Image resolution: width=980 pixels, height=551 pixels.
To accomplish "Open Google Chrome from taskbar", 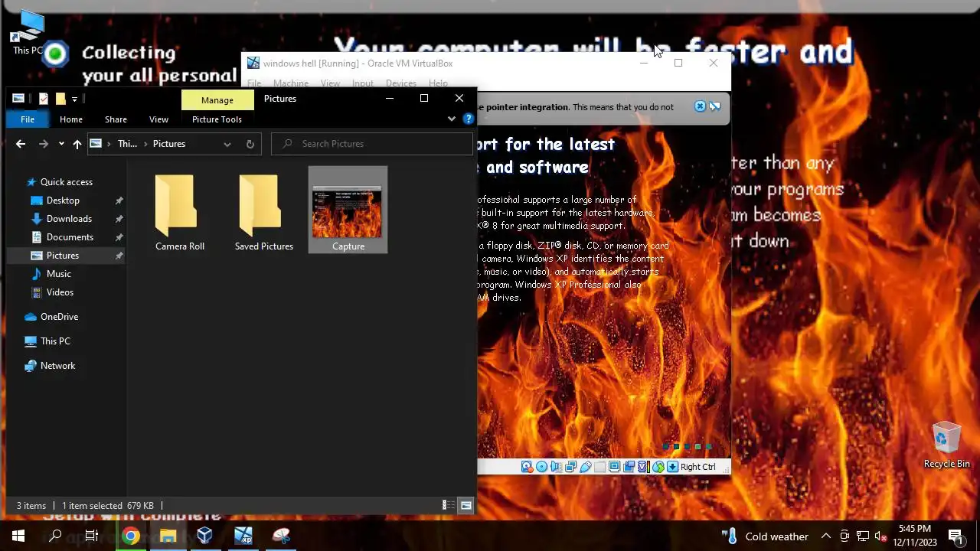I will (x=130, y=536).
